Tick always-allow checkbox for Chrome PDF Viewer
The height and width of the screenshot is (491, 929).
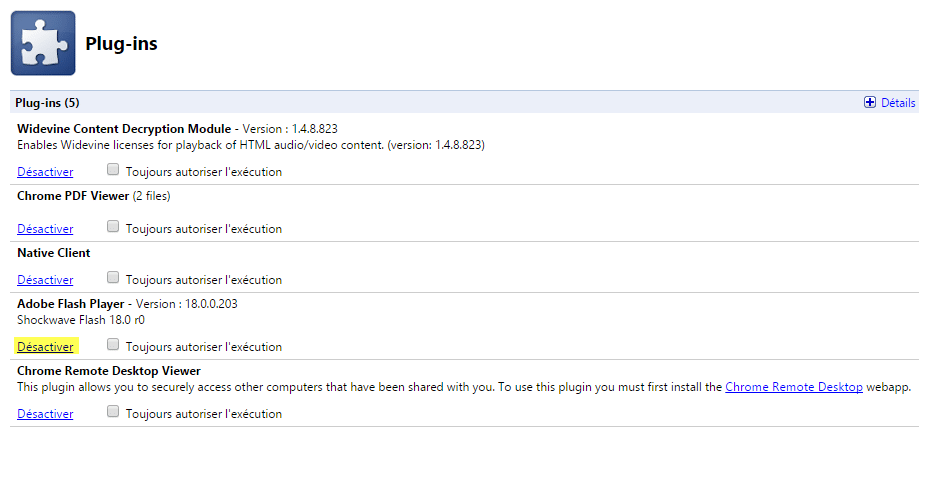(x=113, y=227)
